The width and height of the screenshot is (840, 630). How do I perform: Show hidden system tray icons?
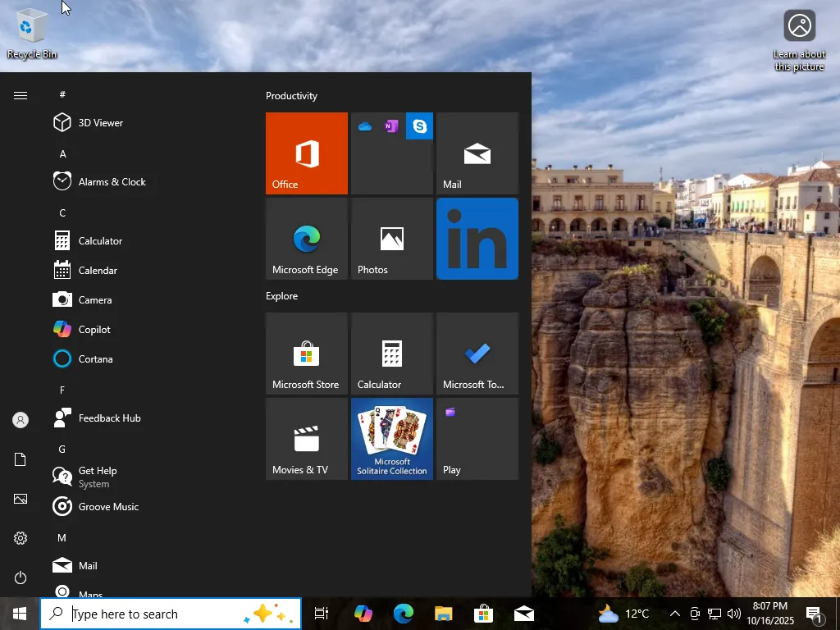(x=674, y=614)
